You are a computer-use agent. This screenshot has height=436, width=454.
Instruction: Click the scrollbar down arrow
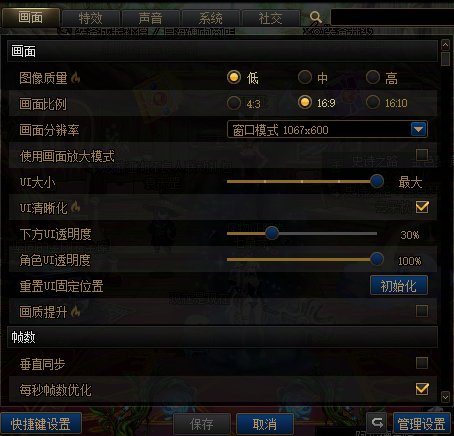point(445,397)
